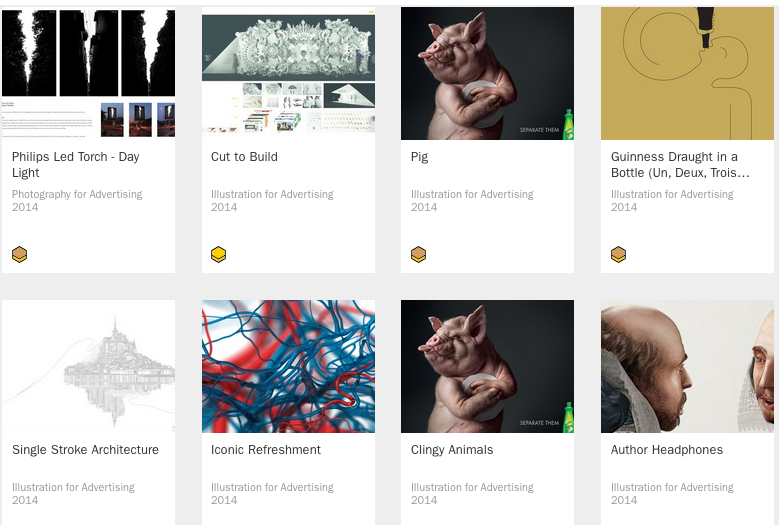Open the Author Headphones thumbnail image
Viewport: 779px width, 525px height.
point(687,366)
